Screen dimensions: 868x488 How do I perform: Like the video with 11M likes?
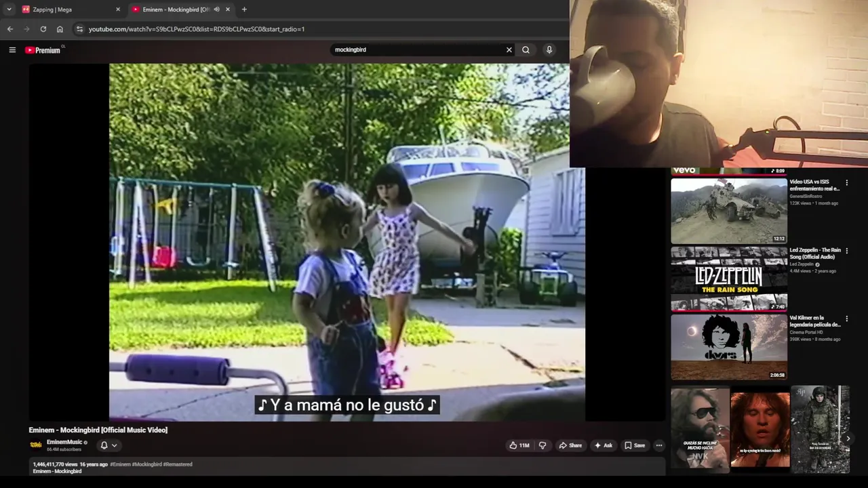[519, 445]
